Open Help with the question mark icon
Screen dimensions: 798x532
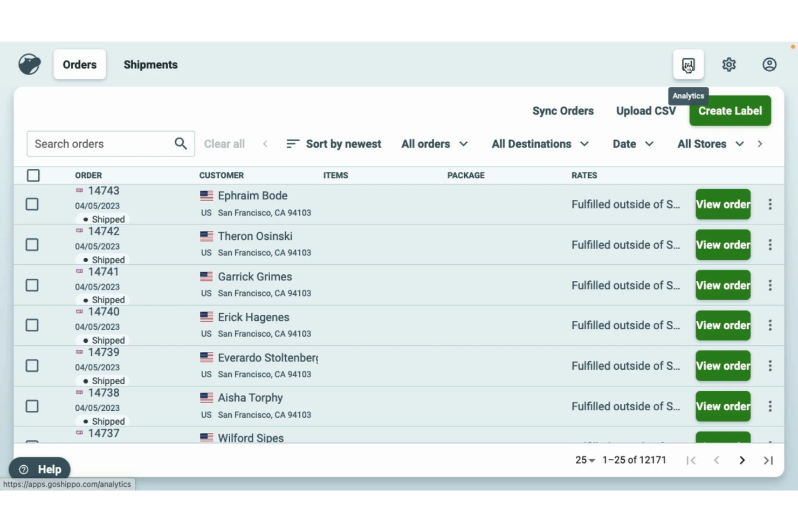[x=24, y=469]
